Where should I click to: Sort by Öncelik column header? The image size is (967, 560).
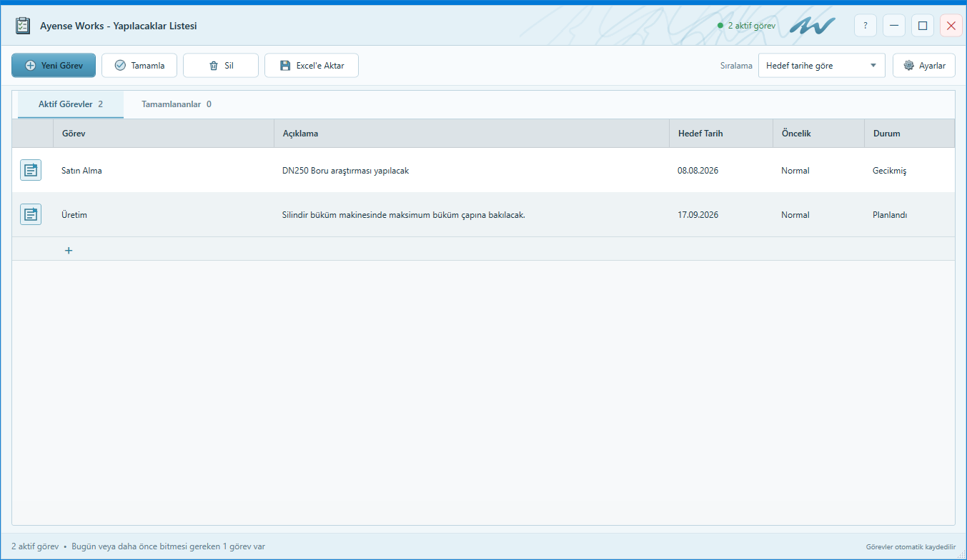(819, 134)
